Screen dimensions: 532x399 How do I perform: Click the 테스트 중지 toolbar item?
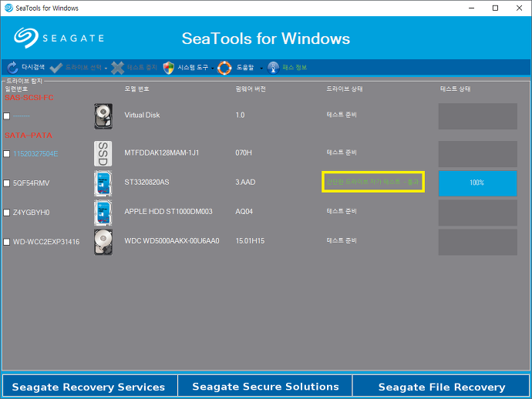(142, 67)
